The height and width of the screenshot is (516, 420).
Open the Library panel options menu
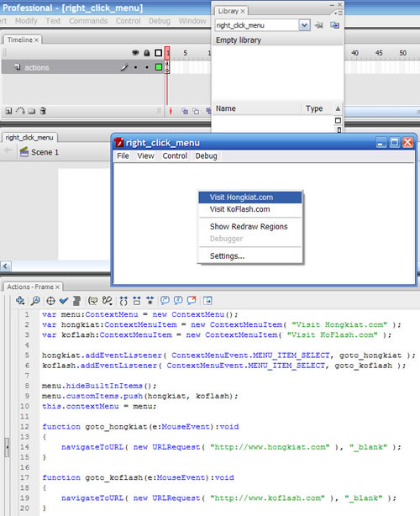(339, 13)
